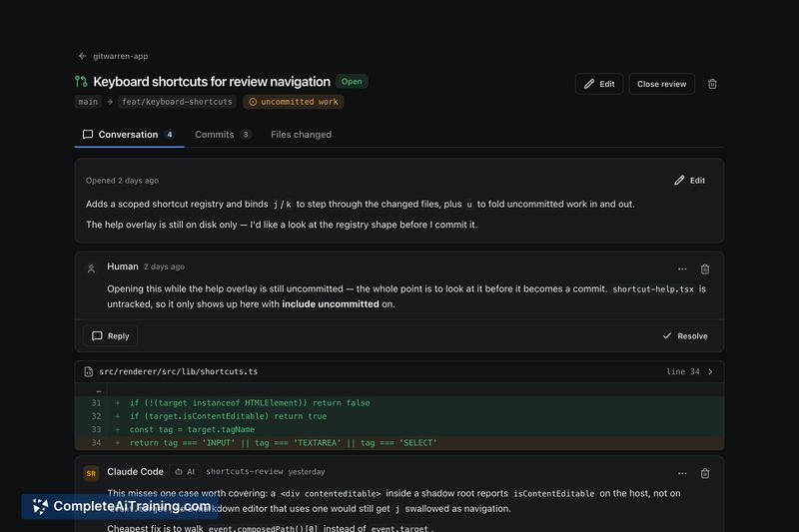Edit the review description
Image resolution: width=799 pixels, height=532 pixels.
point(690,181)
